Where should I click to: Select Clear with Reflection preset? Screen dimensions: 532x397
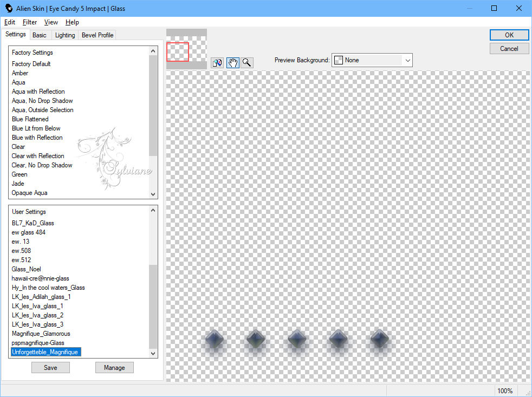pos(38,156)
